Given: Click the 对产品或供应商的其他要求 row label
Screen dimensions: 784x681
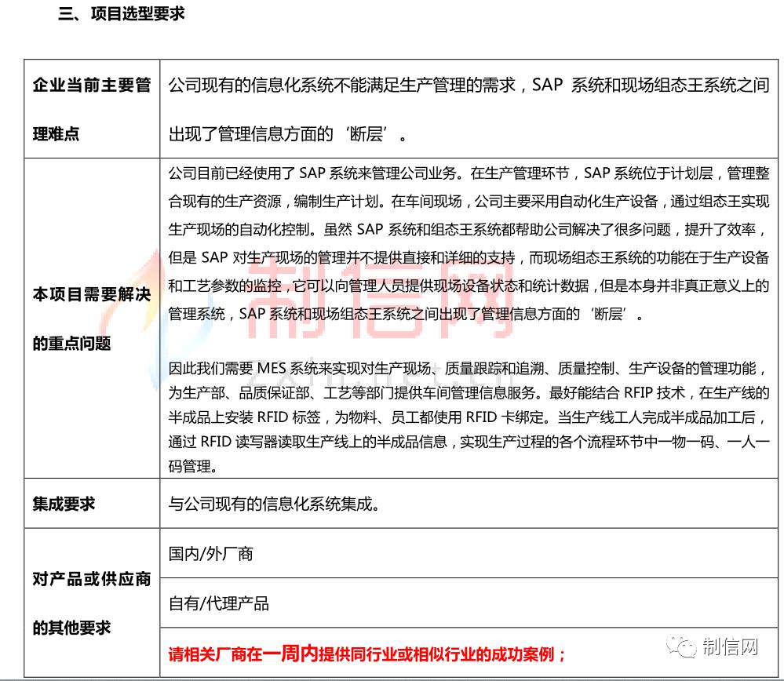Looking at the screenshot, I should [91, 603].
